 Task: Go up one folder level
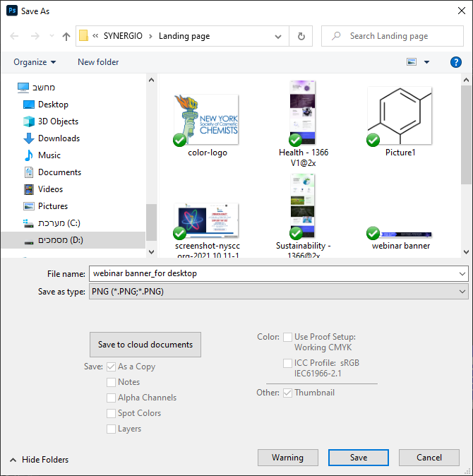tap(66, 36)
